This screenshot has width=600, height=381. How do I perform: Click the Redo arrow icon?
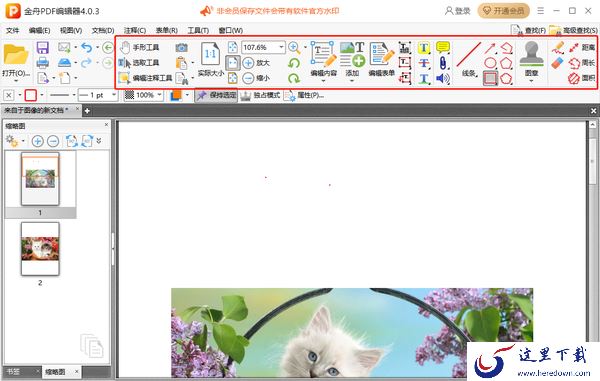[x=87, y=63]
